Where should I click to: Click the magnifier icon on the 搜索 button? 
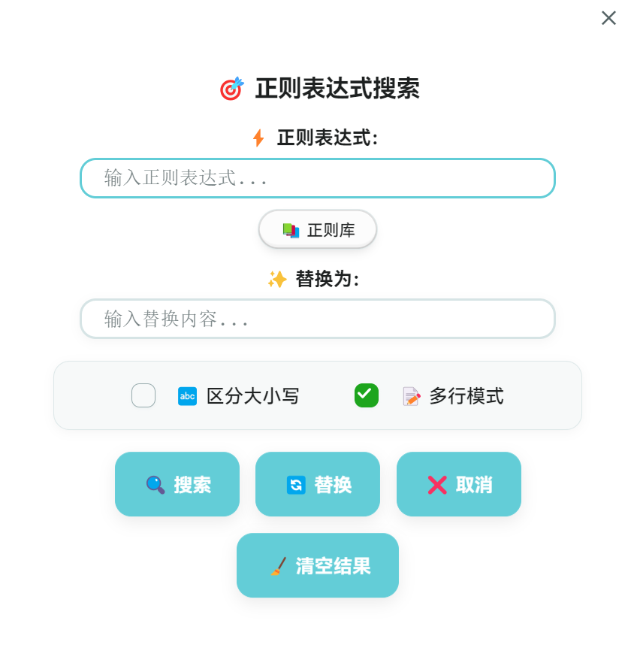[155, 485]
